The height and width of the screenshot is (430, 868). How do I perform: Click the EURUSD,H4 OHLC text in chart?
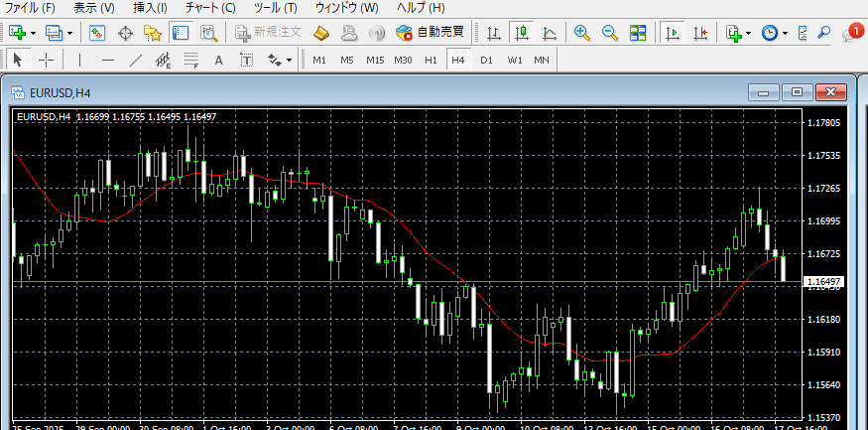[x=117, y=116]
